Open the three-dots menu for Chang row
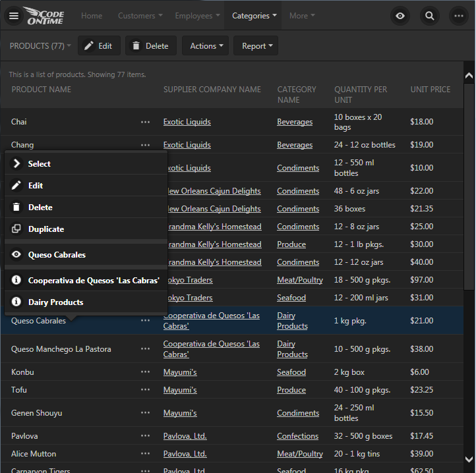Screen dimensions: 476x473 pyautogui.click(x=146, y=145)
